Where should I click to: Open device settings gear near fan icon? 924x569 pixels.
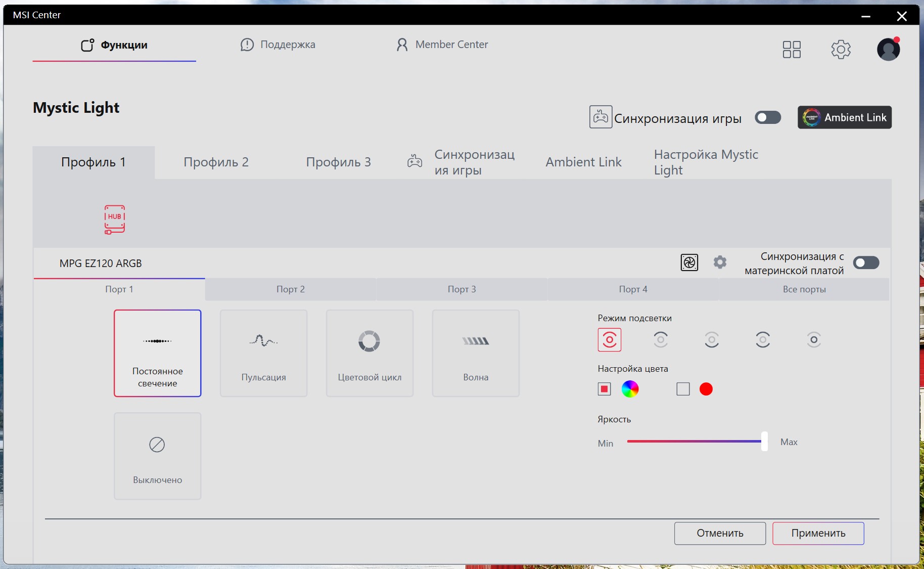[720, 262]
